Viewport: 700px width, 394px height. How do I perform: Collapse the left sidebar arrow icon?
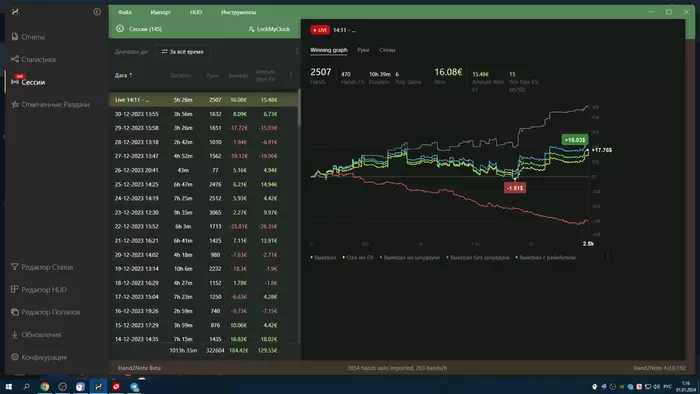click(x=97, y=12)
